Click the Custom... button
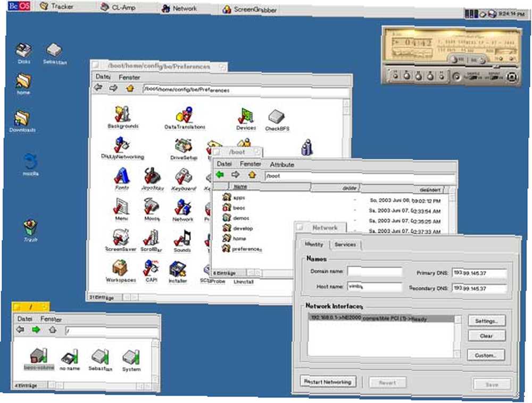The width and height of the screenshot is (532, 403). click(x=486, y=355)
